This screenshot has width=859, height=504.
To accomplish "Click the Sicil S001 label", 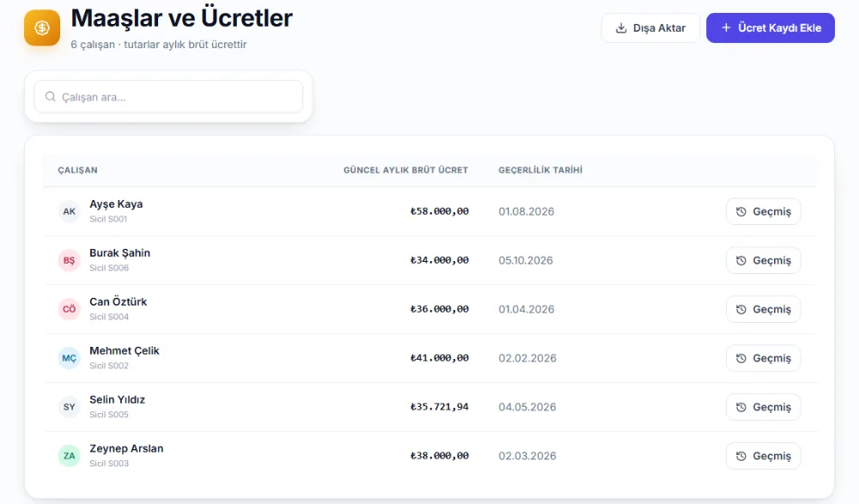I will coord(108,219).
